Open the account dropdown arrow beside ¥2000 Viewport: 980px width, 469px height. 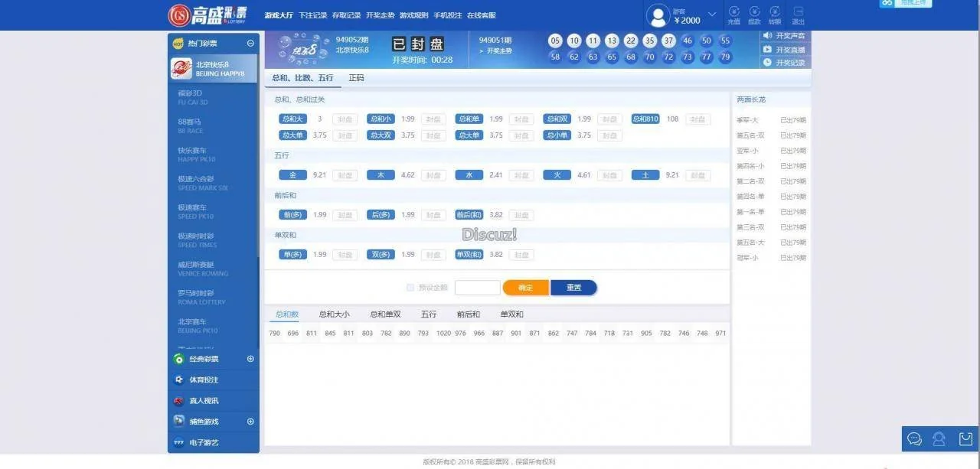tap(712, 15)
